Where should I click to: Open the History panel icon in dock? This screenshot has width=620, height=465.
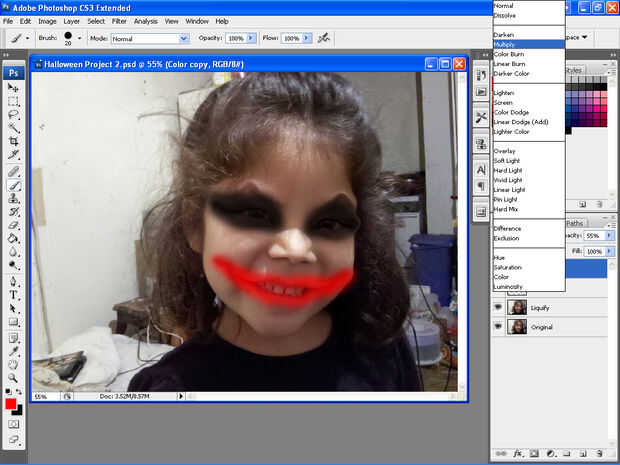click(x=481, y=75)
